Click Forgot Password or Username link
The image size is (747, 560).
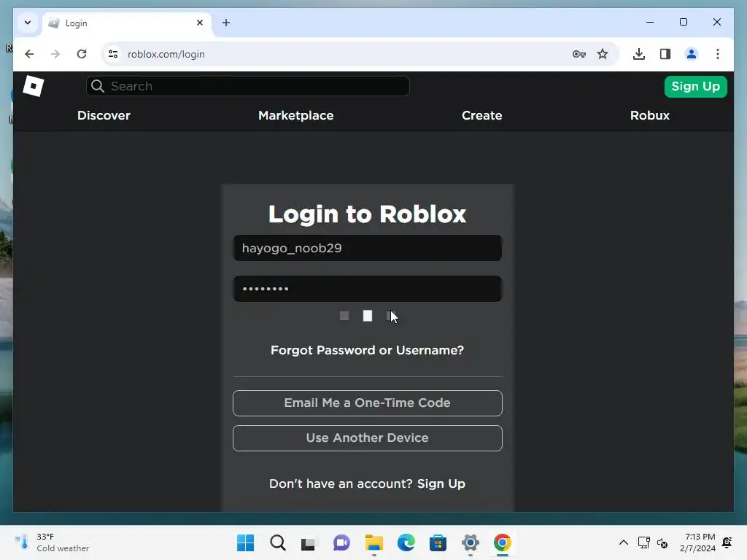pos(368,351)
